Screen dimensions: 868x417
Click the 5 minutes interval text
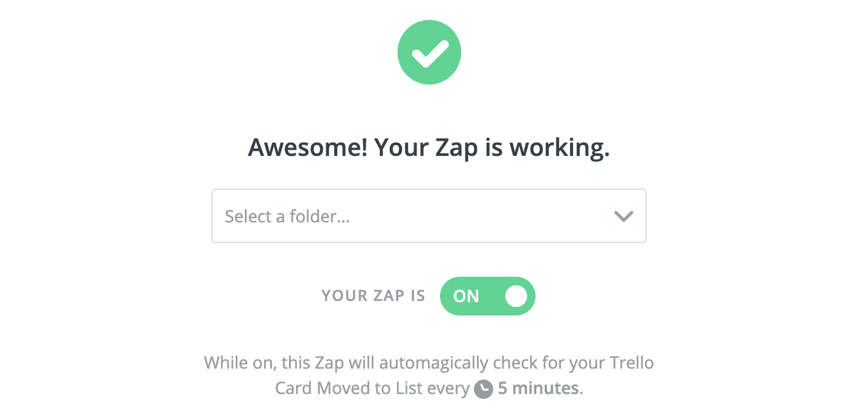click(539, 389)
